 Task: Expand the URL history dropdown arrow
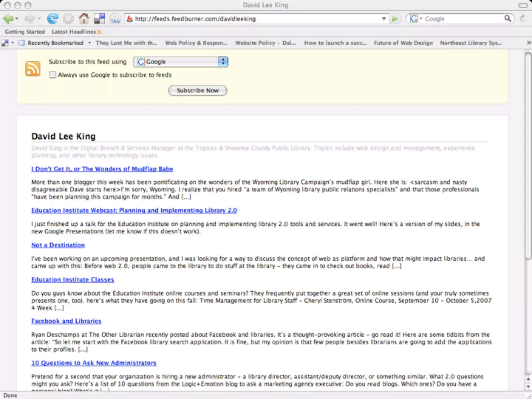pos(384,19)
